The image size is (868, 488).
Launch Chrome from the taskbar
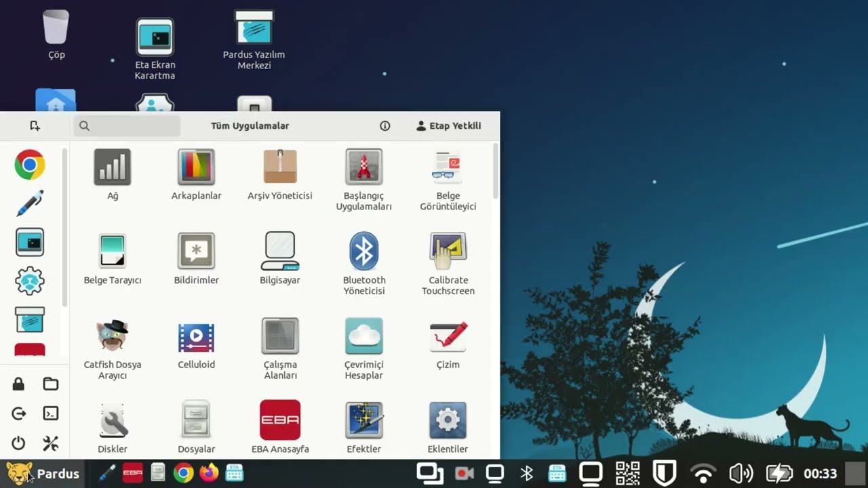[183, 473]
